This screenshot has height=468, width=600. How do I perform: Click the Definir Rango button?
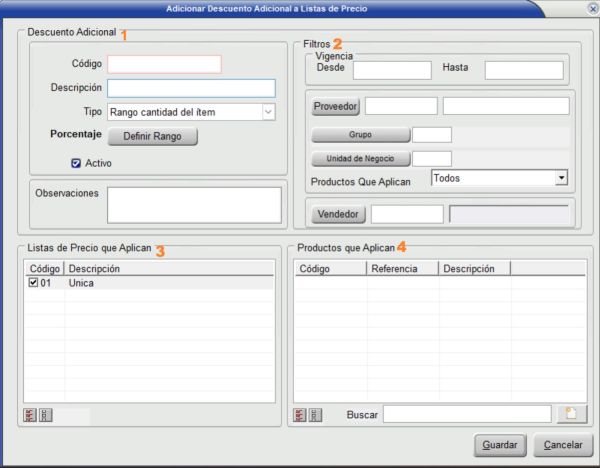tap(153, 136)
